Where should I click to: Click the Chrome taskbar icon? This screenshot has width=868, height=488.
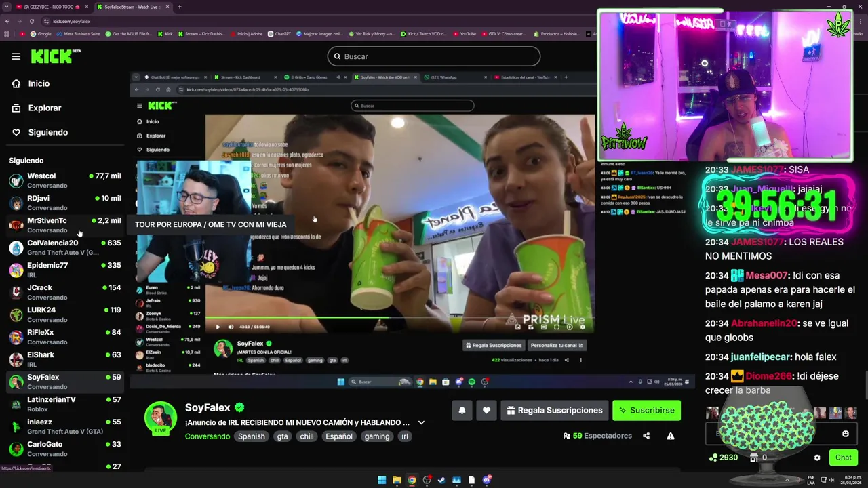click(x=412, y=480)
